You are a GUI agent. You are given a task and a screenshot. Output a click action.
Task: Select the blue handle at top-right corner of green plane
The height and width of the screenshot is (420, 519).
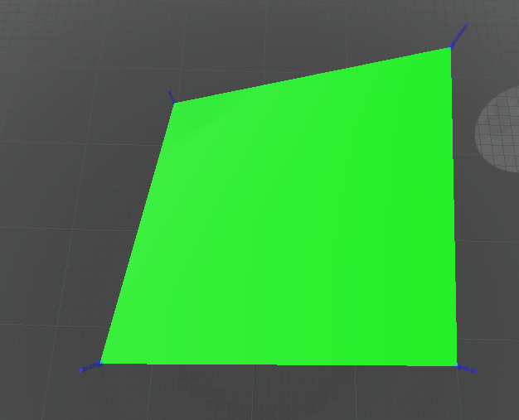click(458, 35)
